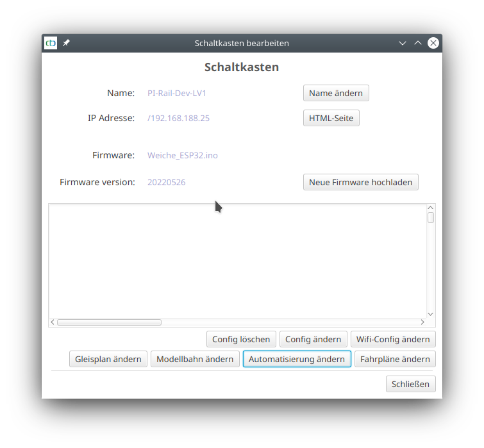484x448 pixels.
Task: Click Neue Firmware hochladen
Action: (x=360, y=182)
